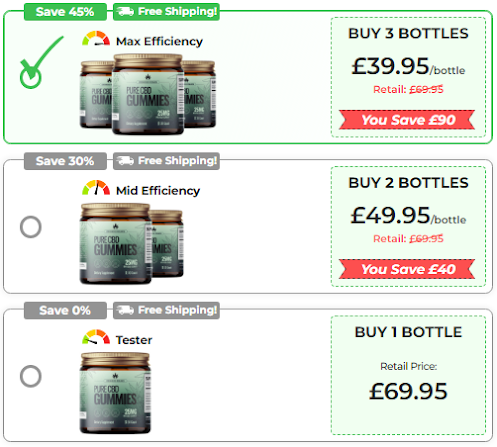Click the £69.95 retail price for 1 bottle
The height and width of the screenshot is (447, 497).
[x=408, y=391]
